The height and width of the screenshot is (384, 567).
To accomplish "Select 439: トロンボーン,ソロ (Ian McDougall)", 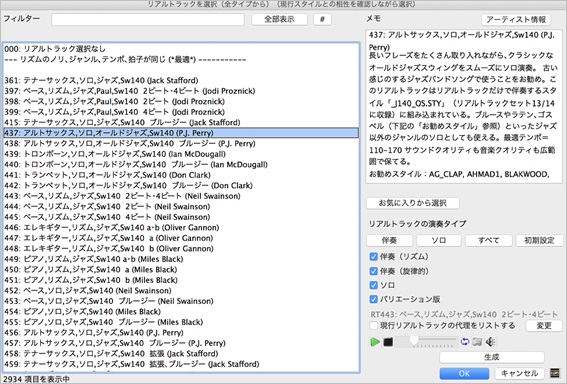I will click(x=181, y=154).
